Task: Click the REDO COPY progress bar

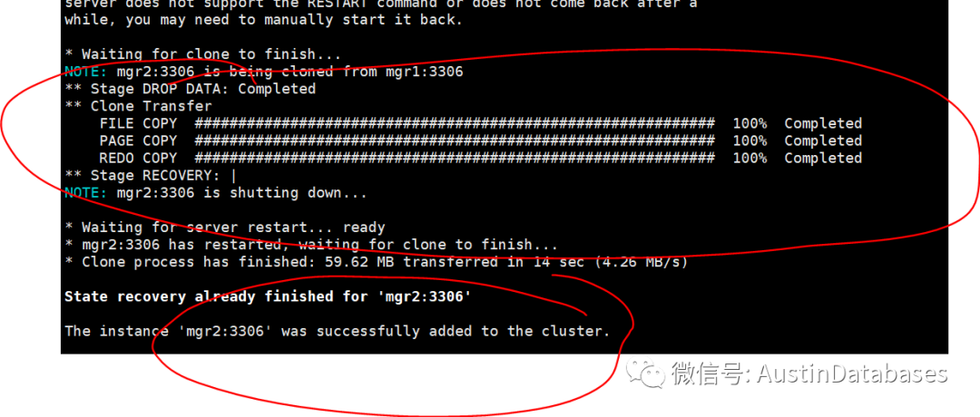Action: 455,158
